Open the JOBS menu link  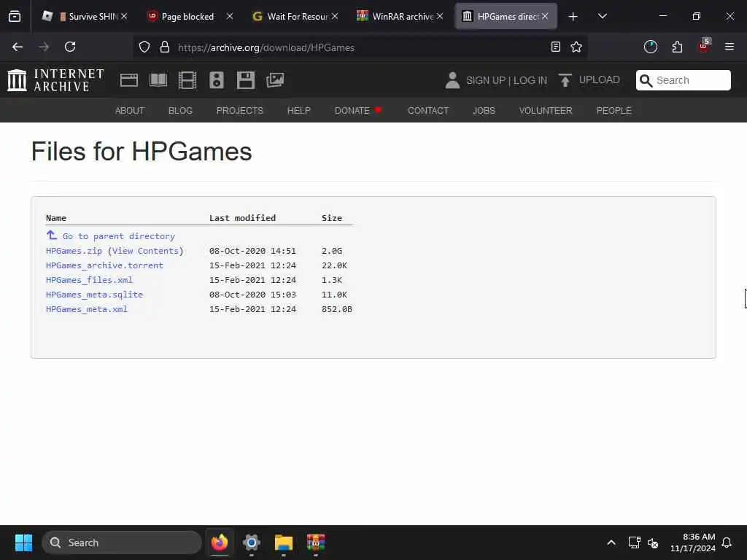[x=484, y=111]
